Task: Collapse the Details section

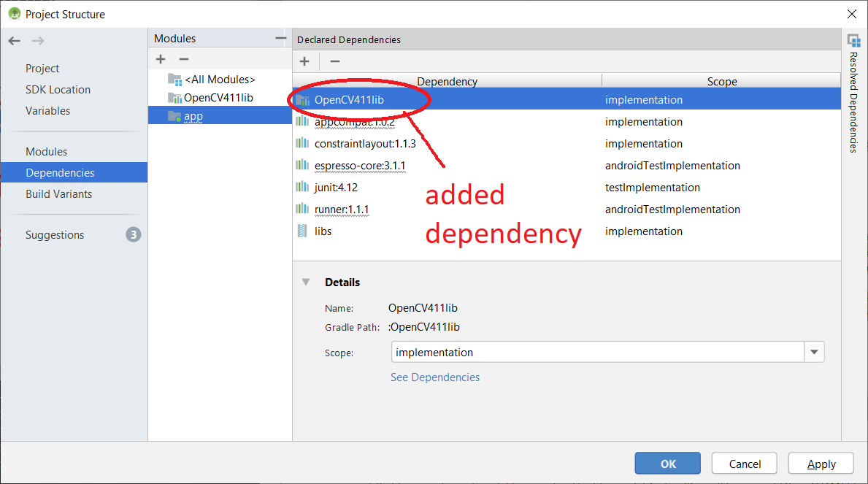Action: click(x=306, y=283)
